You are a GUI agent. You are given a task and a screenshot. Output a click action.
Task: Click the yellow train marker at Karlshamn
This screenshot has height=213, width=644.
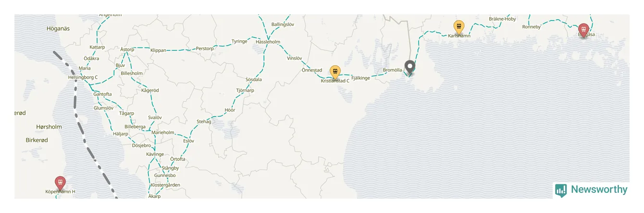coord(459,27)
